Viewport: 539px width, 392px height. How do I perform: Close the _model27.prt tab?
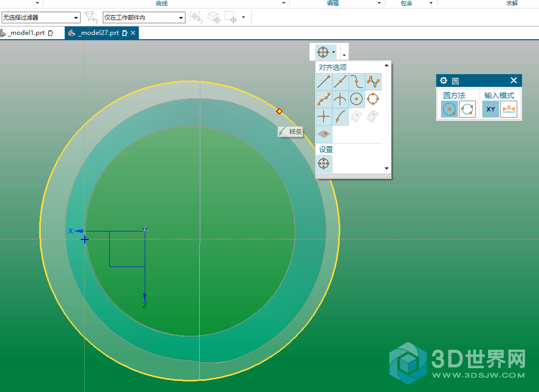point(133,33)
